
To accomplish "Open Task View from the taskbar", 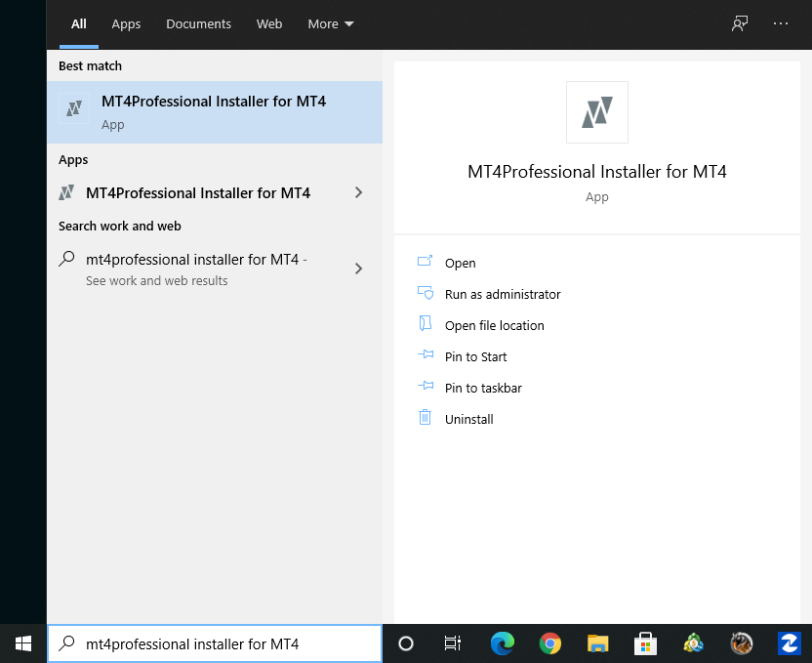I will tap(453, 643).
